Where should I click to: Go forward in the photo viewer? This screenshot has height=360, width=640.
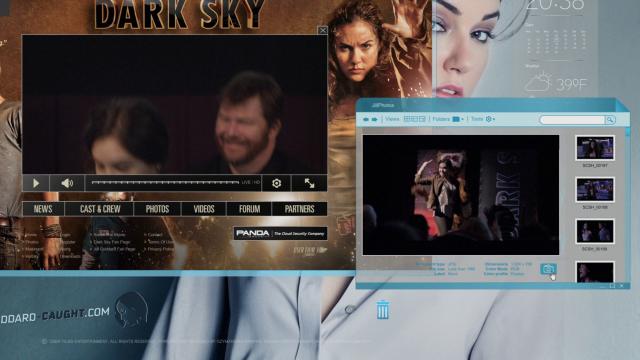click(374, 120)
